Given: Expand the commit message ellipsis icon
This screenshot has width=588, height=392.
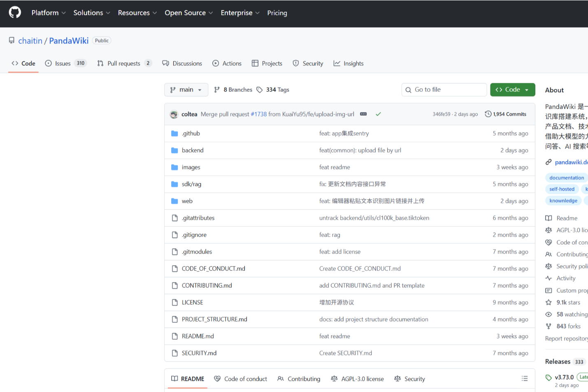Looking at the screenshot, I should 363,114.
